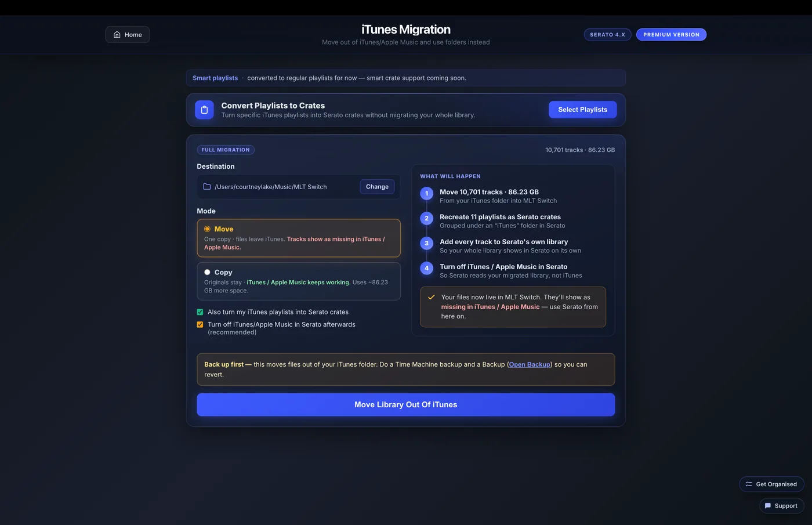
Task: Click step 2 circle for Recreate playlists
Action: (427, 218)
